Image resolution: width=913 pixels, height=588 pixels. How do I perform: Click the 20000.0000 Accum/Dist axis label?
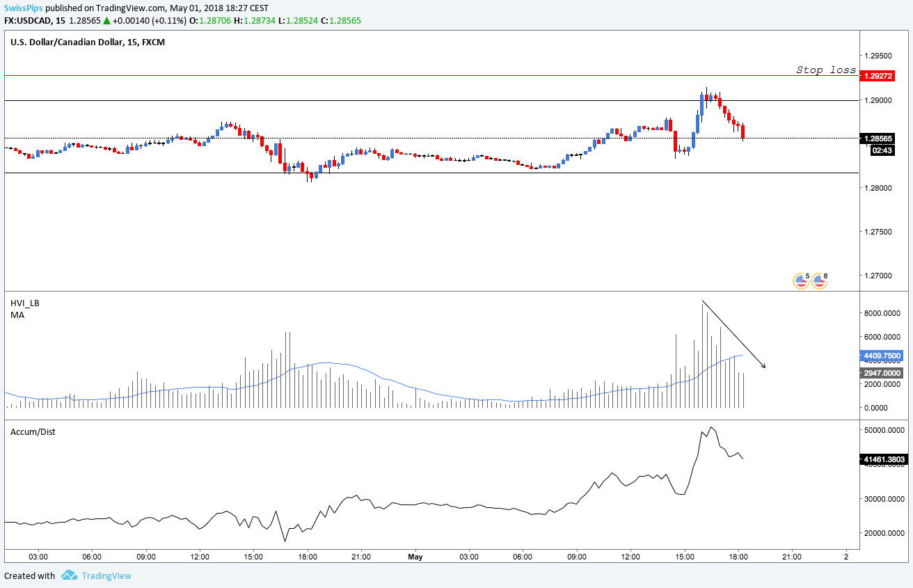(883, 534)
